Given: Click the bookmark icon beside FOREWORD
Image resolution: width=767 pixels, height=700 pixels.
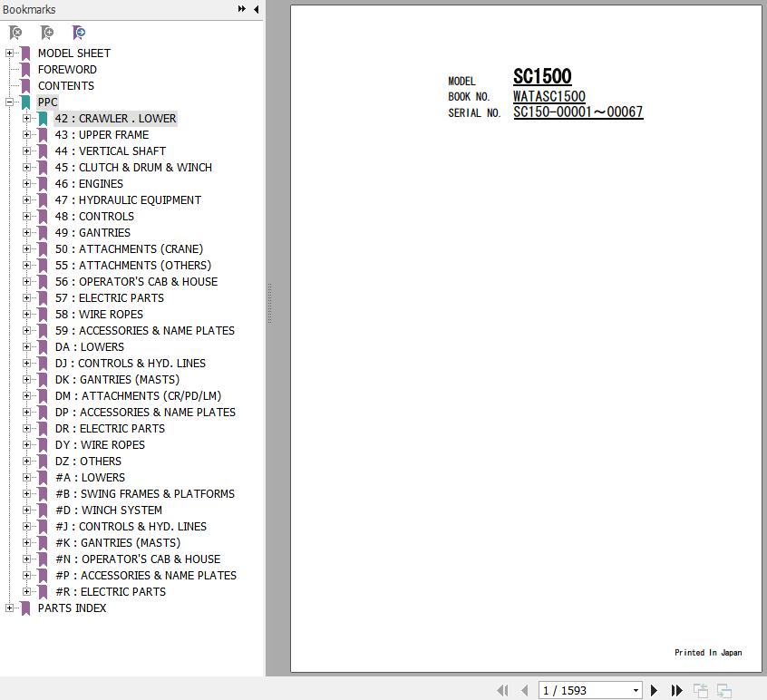Looking at the screenshot, I should tap(26, 70).
